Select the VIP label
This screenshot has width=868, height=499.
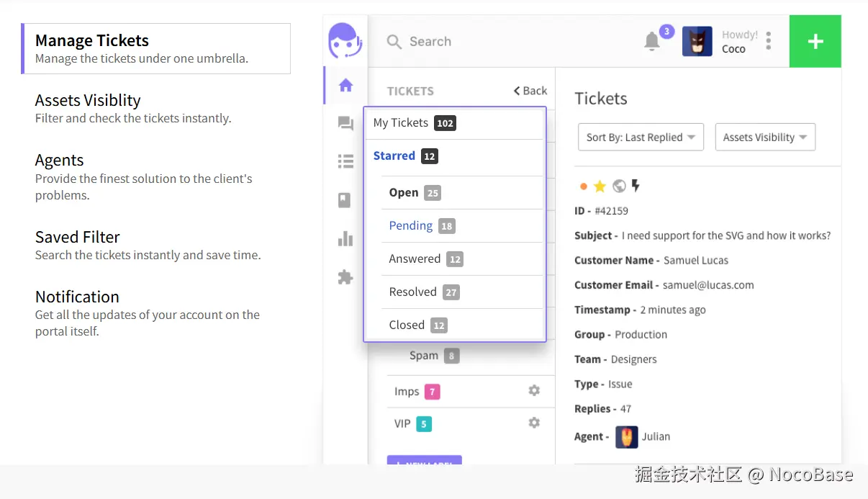click(x=412, y=424)
